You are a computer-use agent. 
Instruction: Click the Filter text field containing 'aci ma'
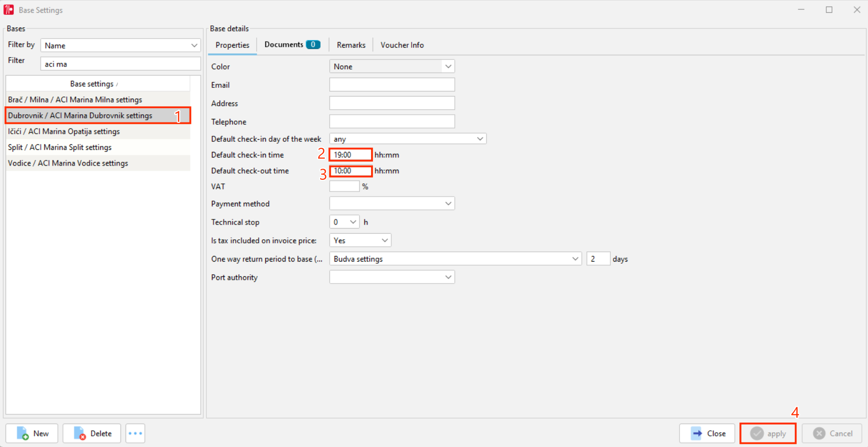120,64
